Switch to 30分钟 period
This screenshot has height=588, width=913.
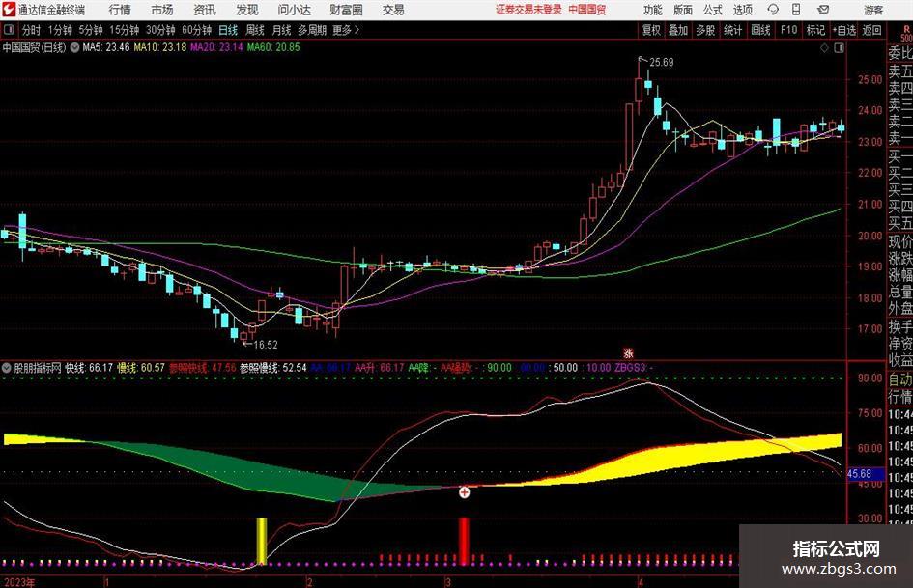click(x=160, y=30)
